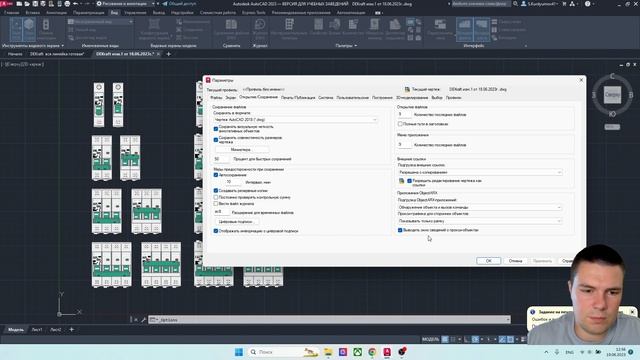This screenshot has height=360, width=640.
Task: Click "Отмена" in the Options dialog
Action: pos(516,261)
